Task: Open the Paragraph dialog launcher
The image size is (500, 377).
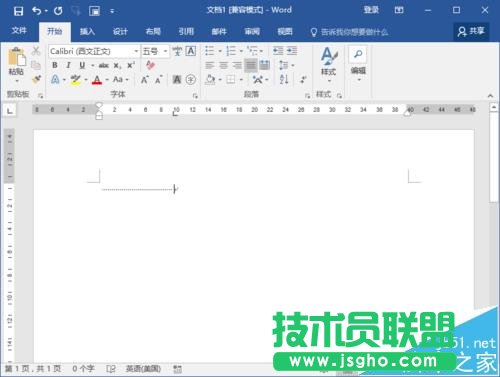Action: click(307, 96)
